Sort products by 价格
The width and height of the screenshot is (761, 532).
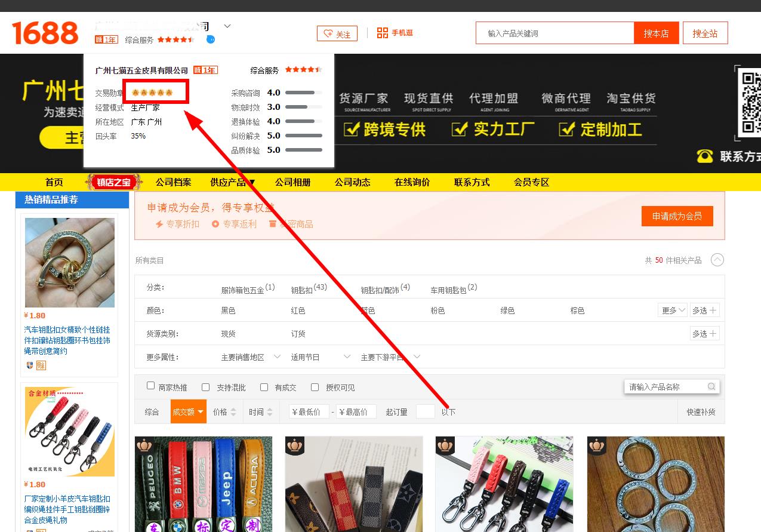tap(225, 412)
